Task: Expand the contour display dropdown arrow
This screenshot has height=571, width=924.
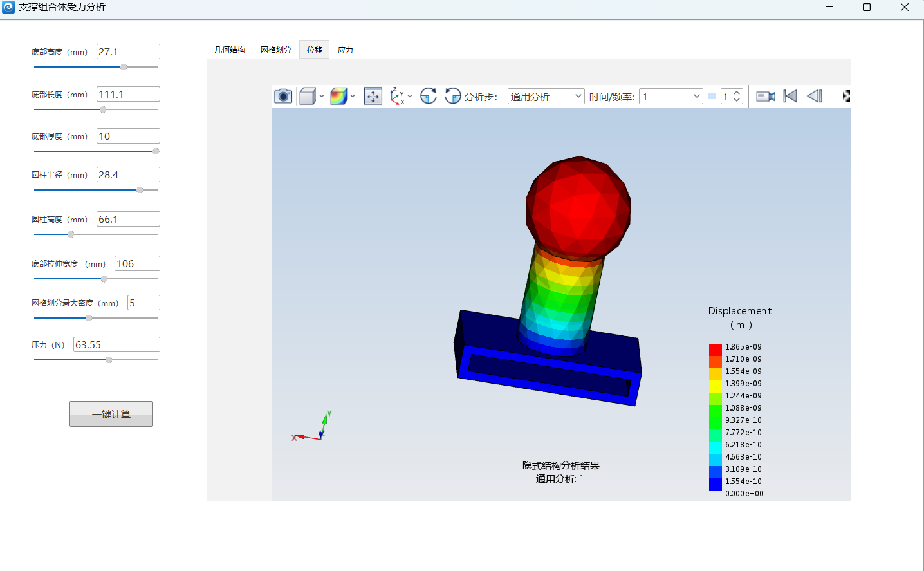Action: 353,97
